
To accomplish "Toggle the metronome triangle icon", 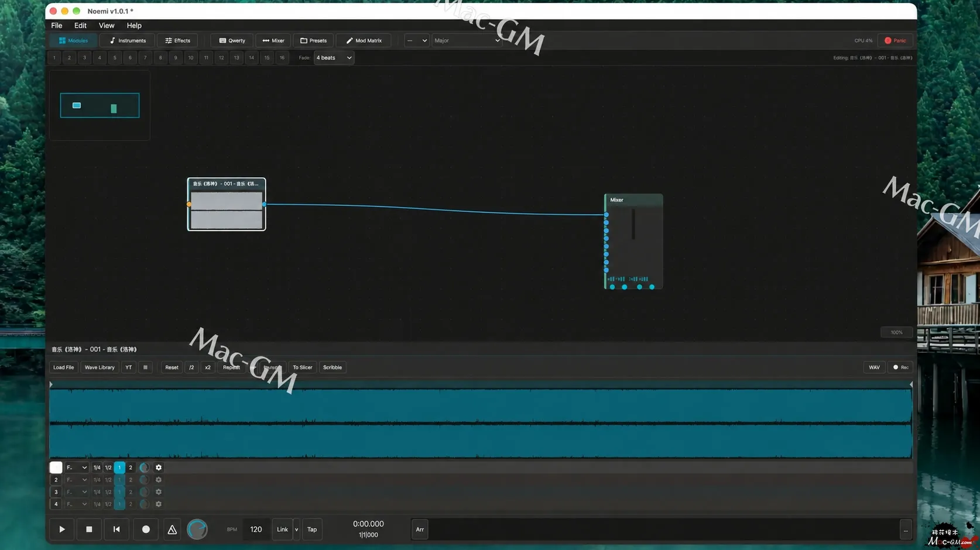I will (x=172, y=530).
